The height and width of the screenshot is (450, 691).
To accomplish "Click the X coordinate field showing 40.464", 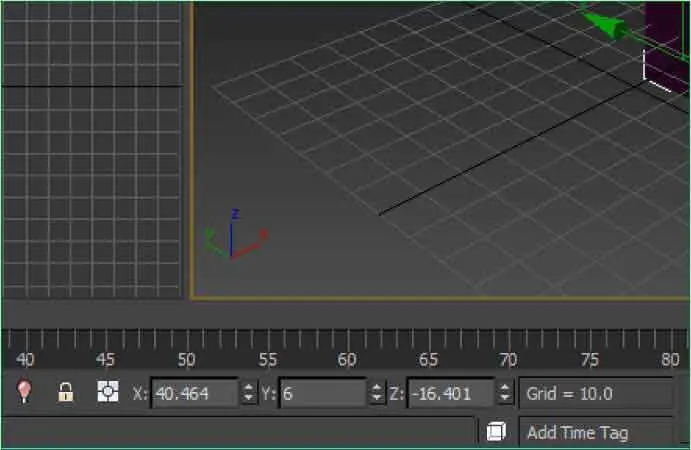I will click(x=195, y=393).
